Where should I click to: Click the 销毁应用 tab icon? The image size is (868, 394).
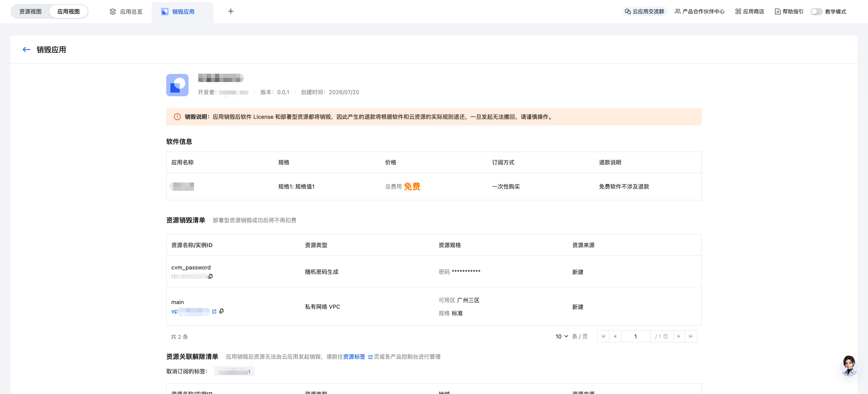[165, 12]
